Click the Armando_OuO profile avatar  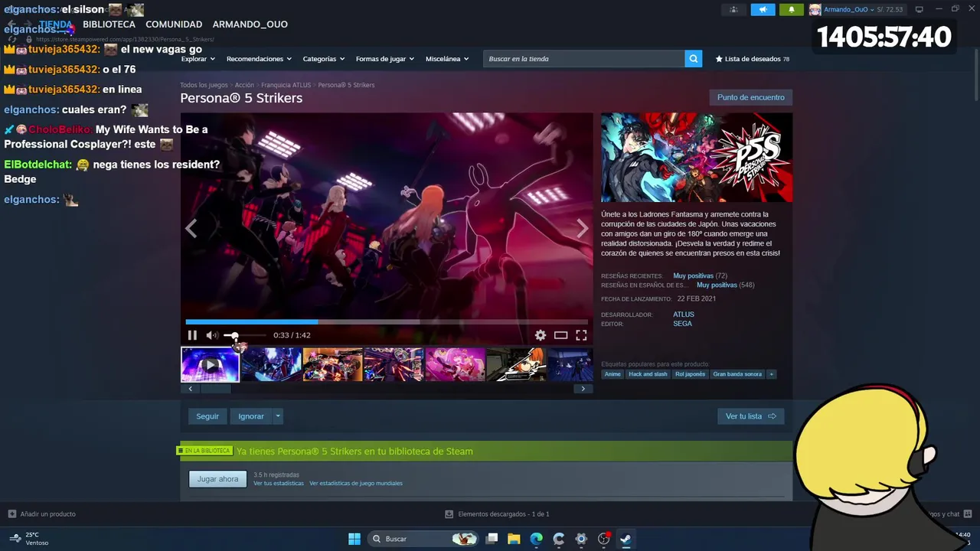point(815,9)
